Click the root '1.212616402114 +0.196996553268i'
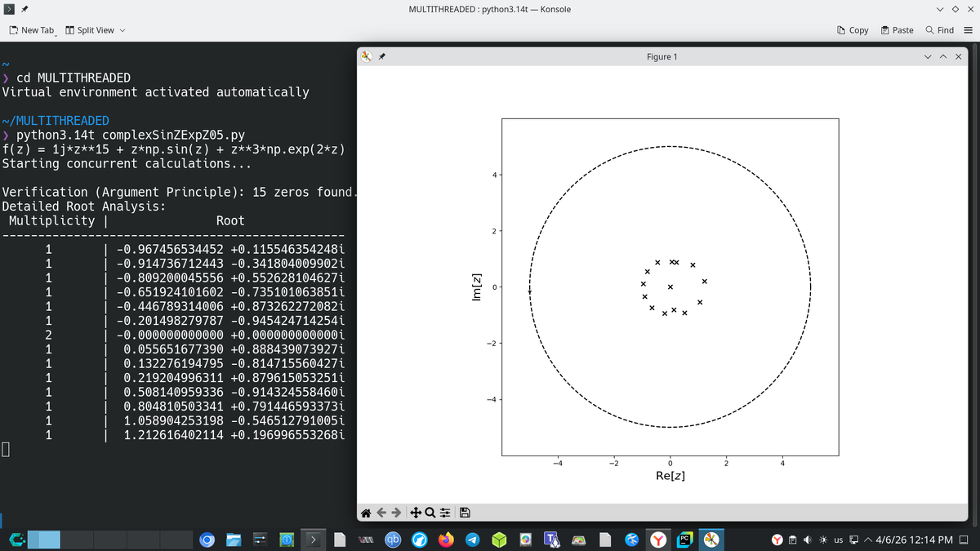 pyautogui.click(x=234, y=436)
